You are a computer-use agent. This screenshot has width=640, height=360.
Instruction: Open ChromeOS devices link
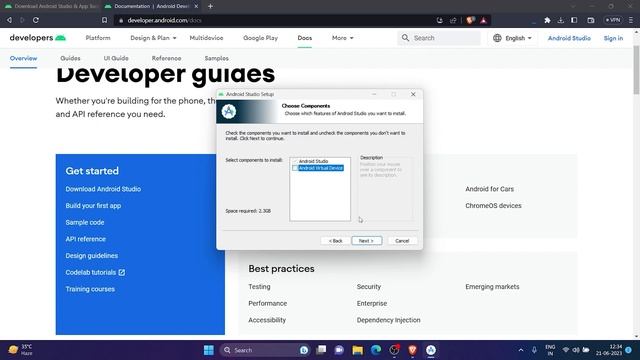(x=493, y=206)
